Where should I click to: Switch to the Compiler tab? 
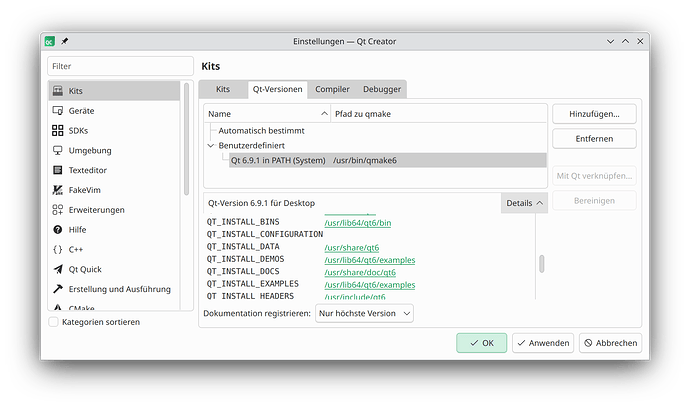(x=332, y=89)
